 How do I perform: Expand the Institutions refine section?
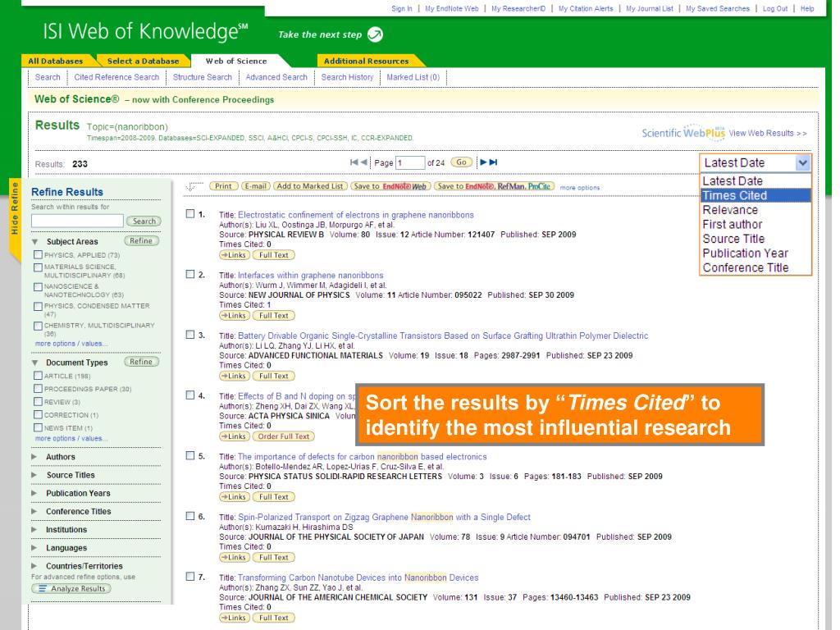pyautogui.click(x=34, y=530)
